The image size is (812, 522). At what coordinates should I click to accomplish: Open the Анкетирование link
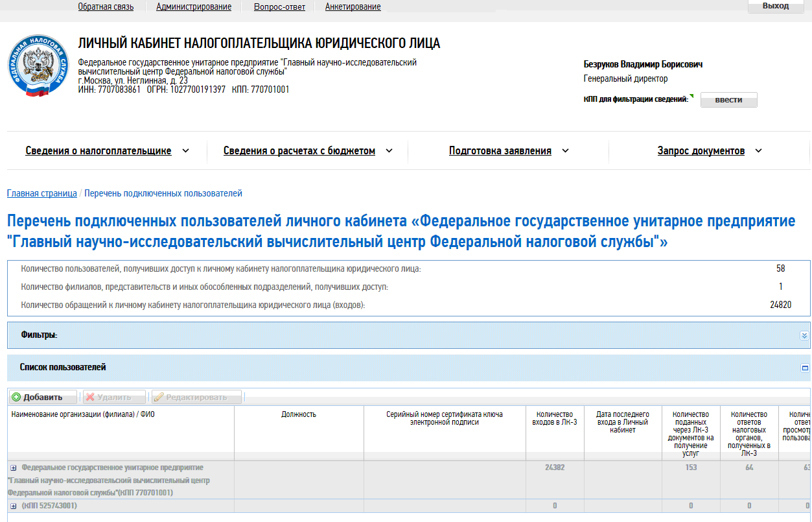tap(353, 7)
